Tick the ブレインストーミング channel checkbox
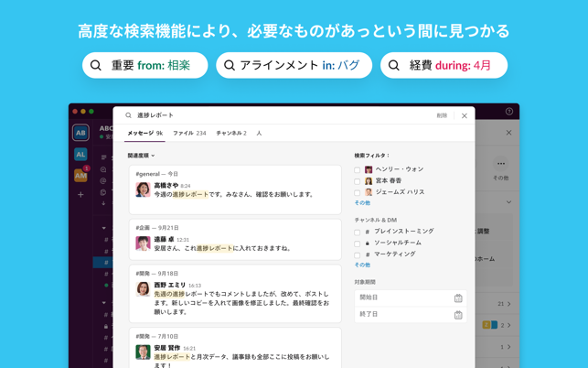Screen dimensions: 588x368 click(x=358, y=232)
